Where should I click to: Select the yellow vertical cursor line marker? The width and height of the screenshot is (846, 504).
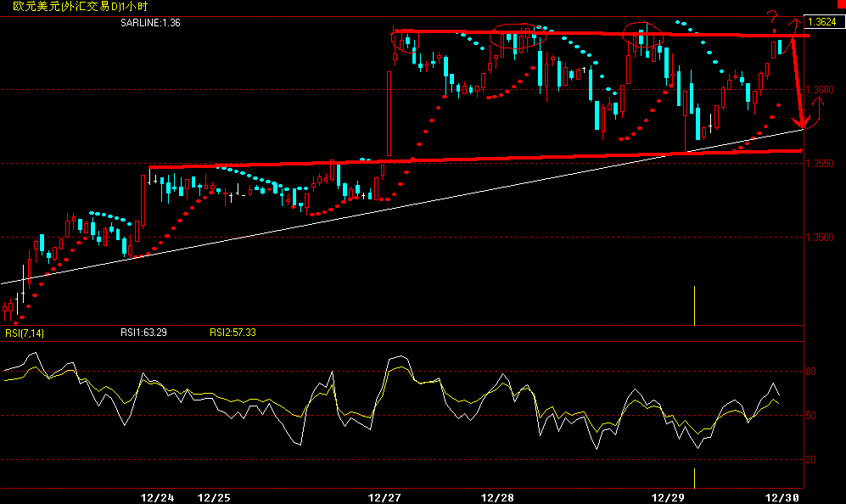coord(696,305)
